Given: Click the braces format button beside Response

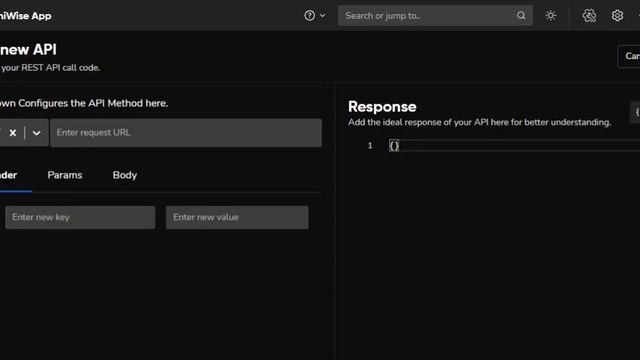Looking at the screenshot, I should 636,112.
